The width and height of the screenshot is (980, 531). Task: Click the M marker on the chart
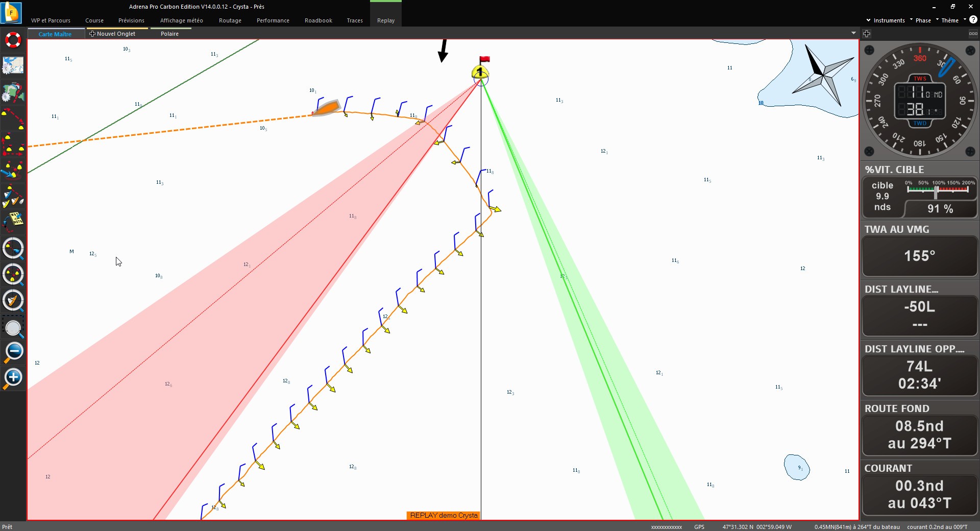tap(71, 251)
